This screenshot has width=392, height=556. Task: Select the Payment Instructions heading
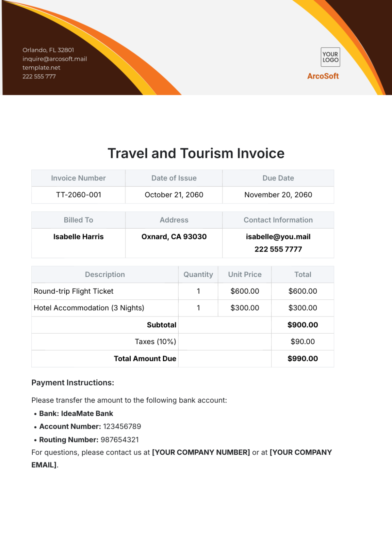click(73, 383)
